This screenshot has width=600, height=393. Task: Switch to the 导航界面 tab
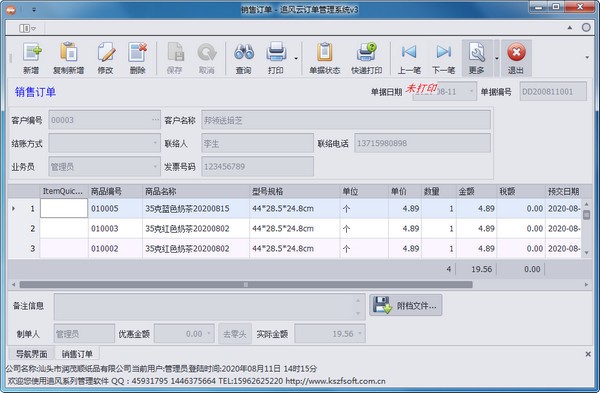pos(31,354)
